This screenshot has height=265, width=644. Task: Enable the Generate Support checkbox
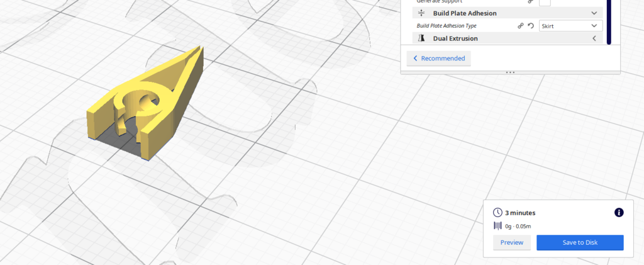pyautogui.click(x=545, y=2)
